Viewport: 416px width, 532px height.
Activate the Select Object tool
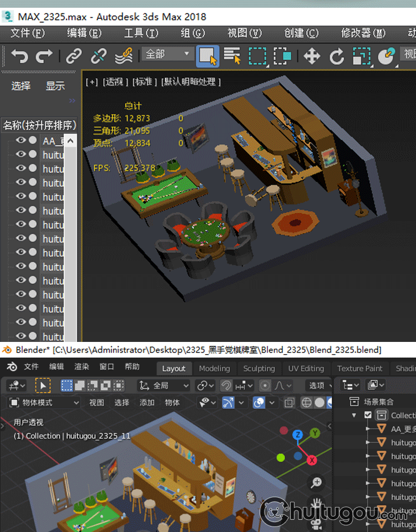coord(207,56)
